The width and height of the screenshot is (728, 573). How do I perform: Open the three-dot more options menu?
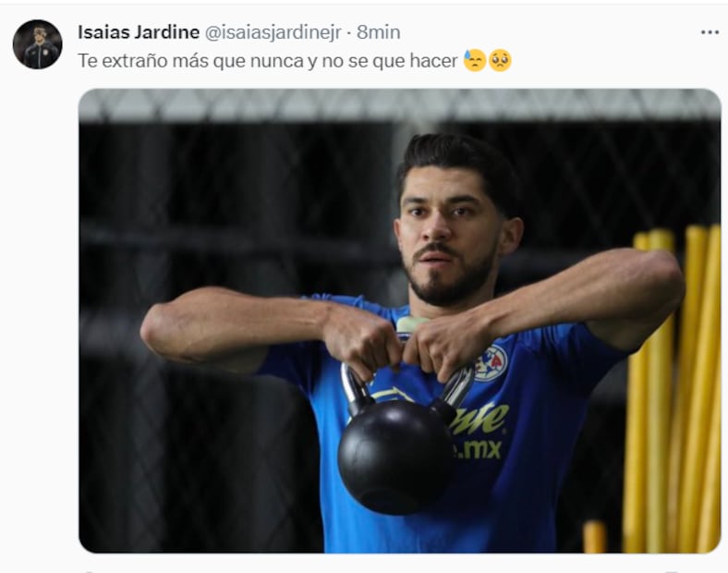tap(710, 32)
